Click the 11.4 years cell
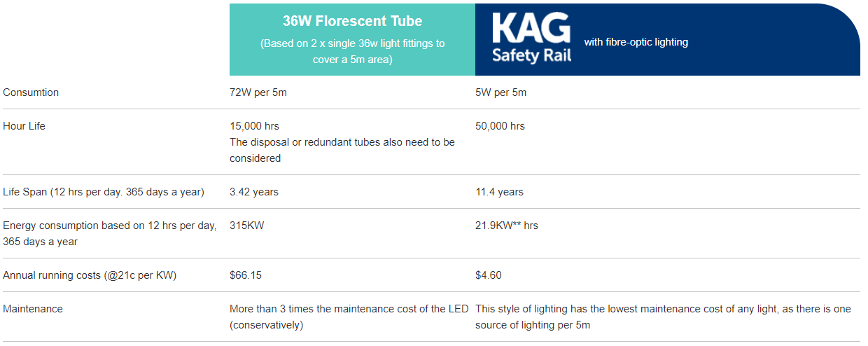The width and height of the screenshot is (868, 346). 499,192
